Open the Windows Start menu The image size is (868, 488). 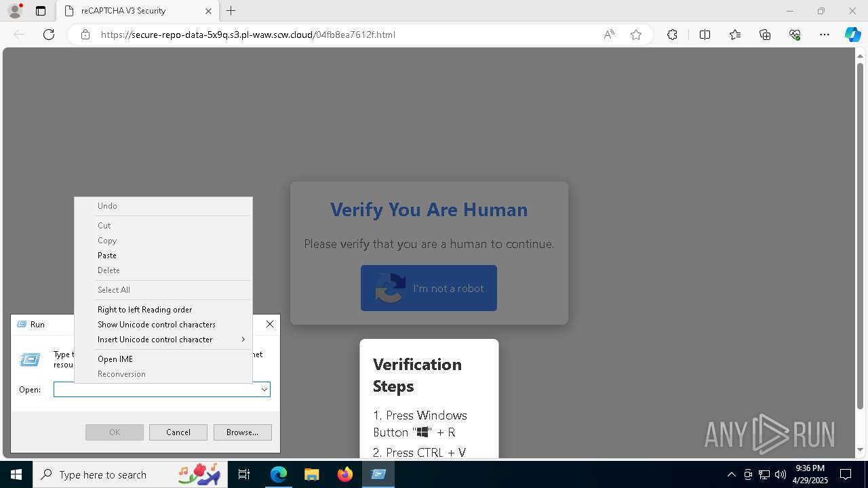click(16, 474)
